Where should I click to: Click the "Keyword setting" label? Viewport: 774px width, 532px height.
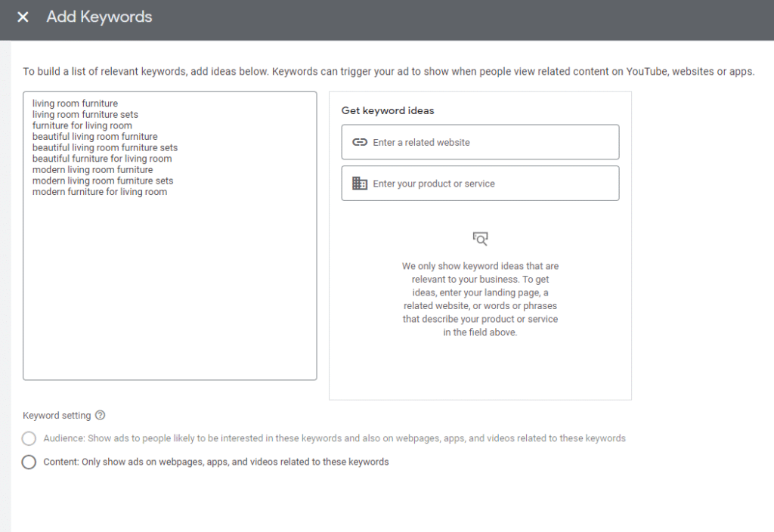(x=57, y=416)
